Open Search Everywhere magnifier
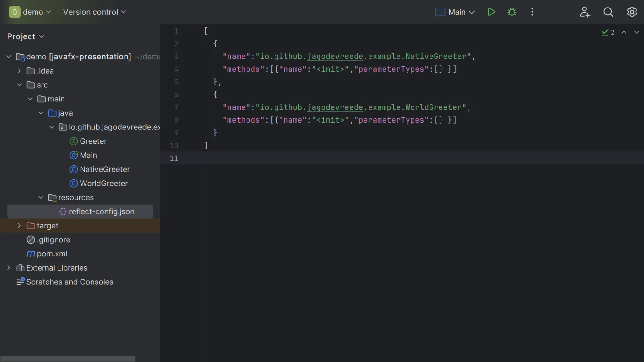This screenshot has height=362, width=644. tap(608, 12)
